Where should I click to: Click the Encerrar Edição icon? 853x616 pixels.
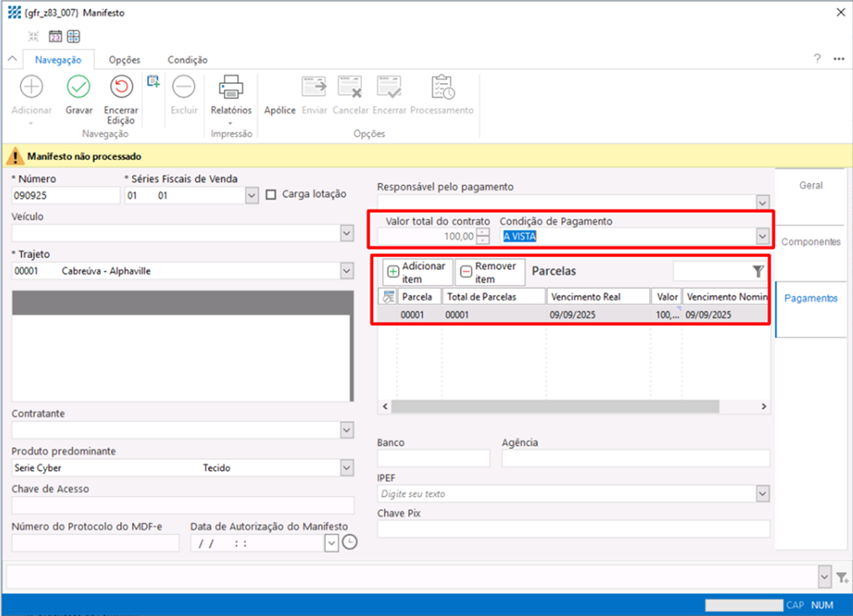(x=121, y=87)
